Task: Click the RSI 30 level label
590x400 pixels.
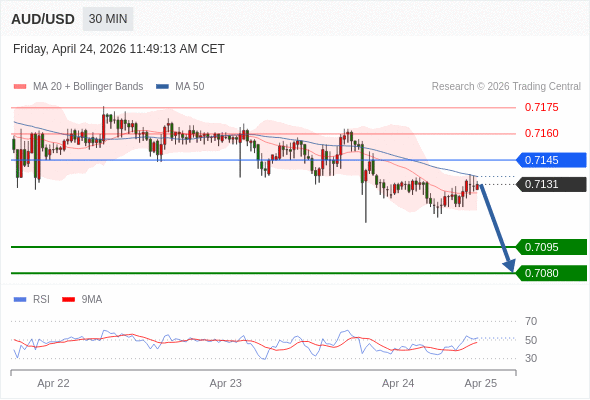Action: [531, 358]
